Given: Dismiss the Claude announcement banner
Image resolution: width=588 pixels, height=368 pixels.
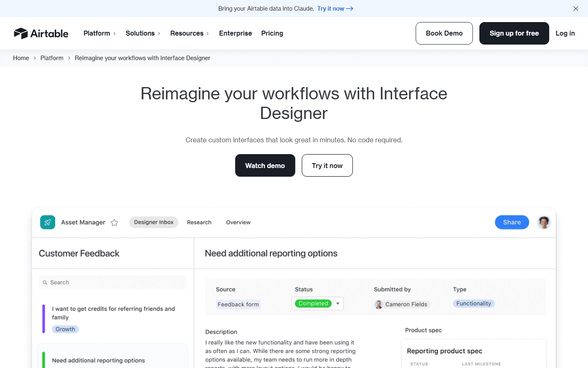Looking at the screenshot, I should (x=576, y=9).
